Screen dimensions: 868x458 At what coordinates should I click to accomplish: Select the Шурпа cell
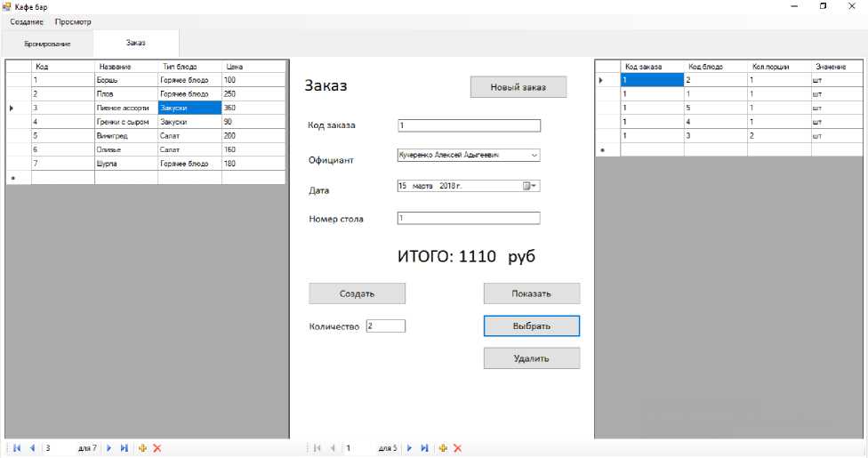[x=126, y=164]
